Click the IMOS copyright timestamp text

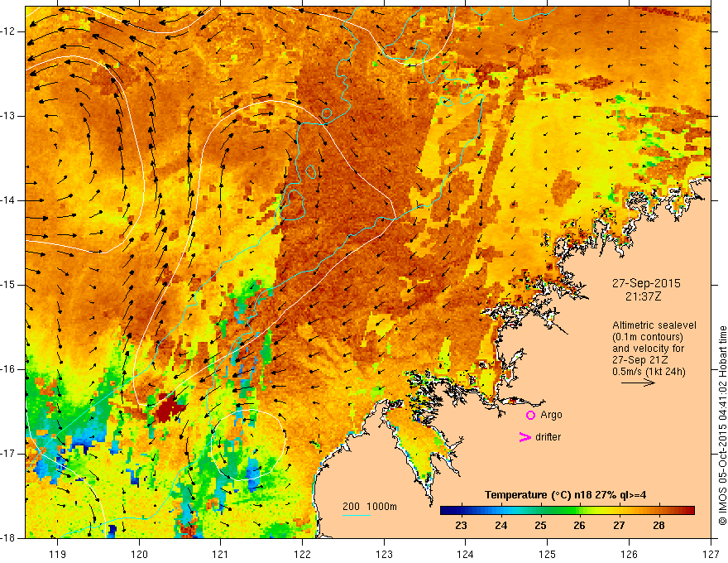(x=722, y=426)
